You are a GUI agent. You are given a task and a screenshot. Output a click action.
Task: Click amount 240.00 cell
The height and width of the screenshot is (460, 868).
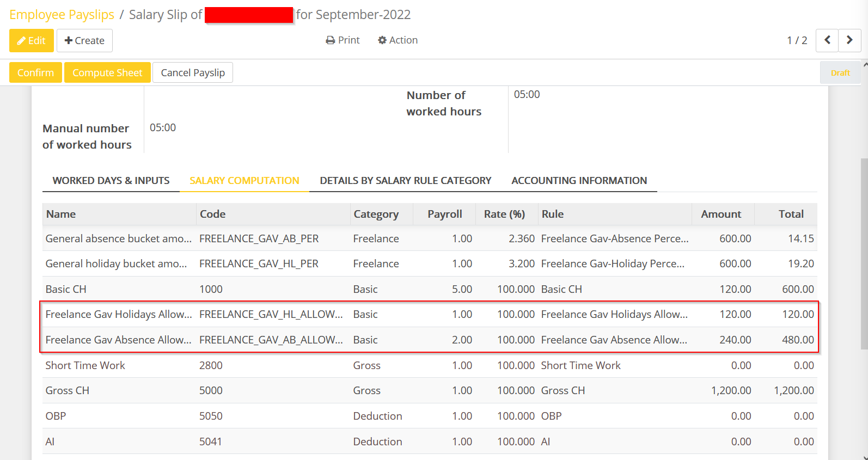(735, 340)
